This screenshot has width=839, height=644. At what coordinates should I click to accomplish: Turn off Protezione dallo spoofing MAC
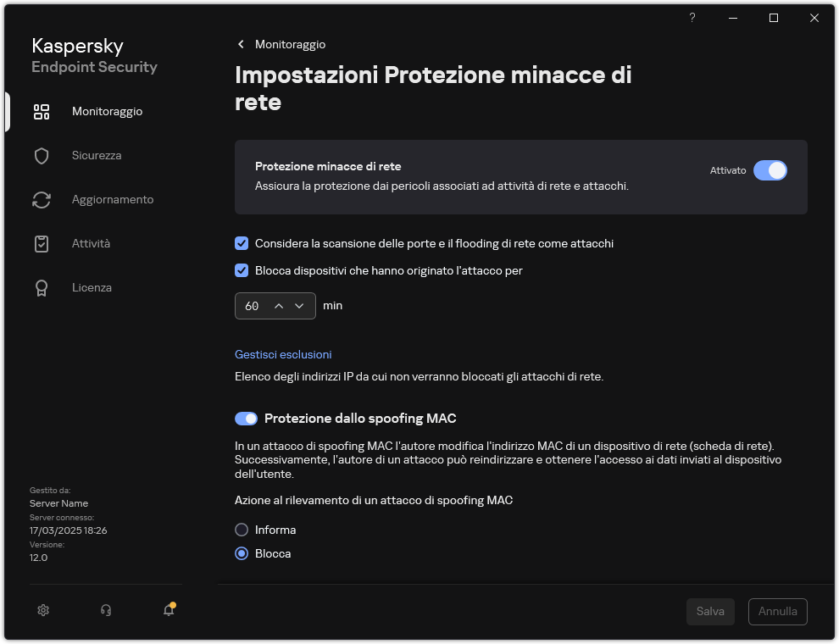(x=245, y=418)
